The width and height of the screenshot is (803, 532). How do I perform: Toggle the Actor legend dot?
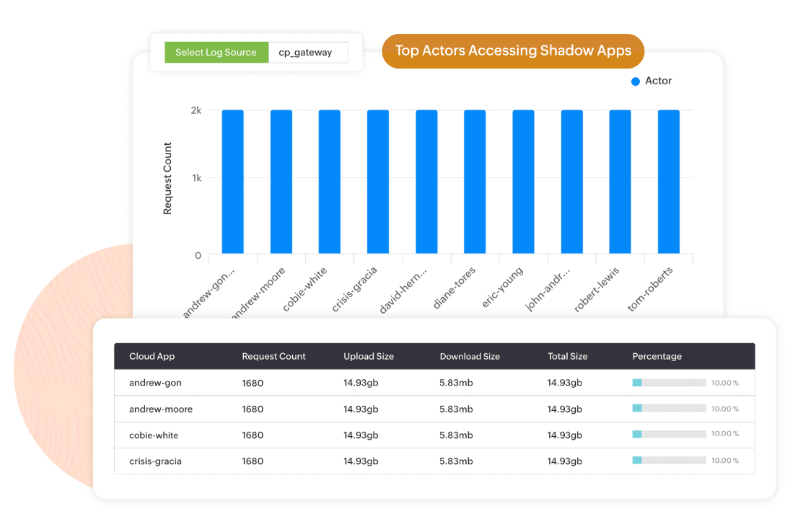636,81
